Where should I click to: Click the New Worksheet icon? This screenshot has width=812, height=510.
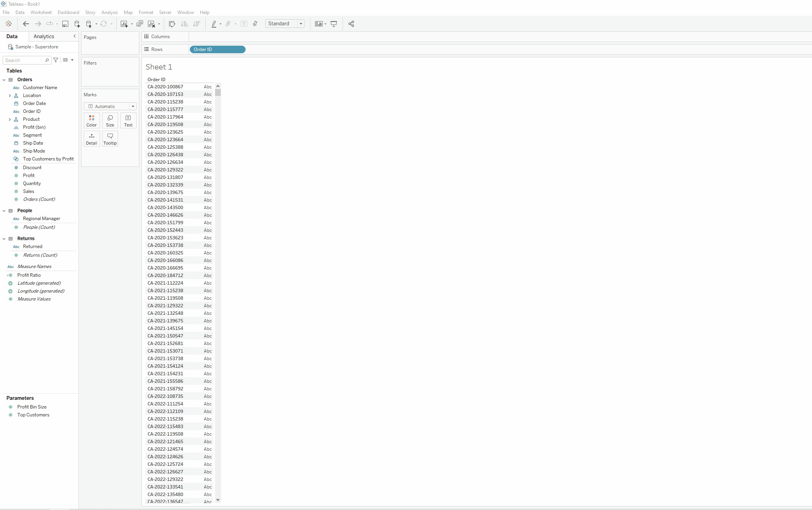[124, 24]
